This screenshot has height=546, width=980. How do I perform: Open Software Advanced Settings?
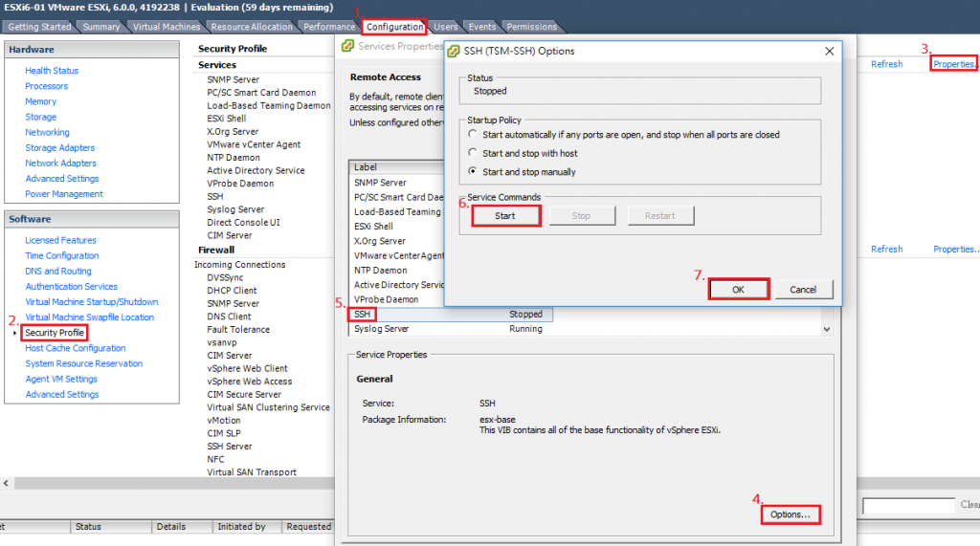pyautogui.click(x=62, y=395)
